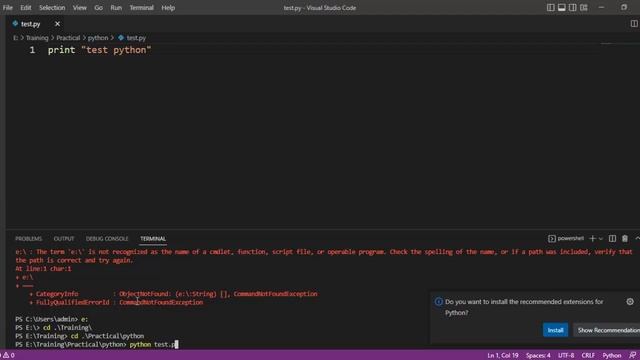The height and width of the screenshot is (360, 640).
Task: Maximize panel size with chevron
Action: pyautogui.click(x=637, y=238)
